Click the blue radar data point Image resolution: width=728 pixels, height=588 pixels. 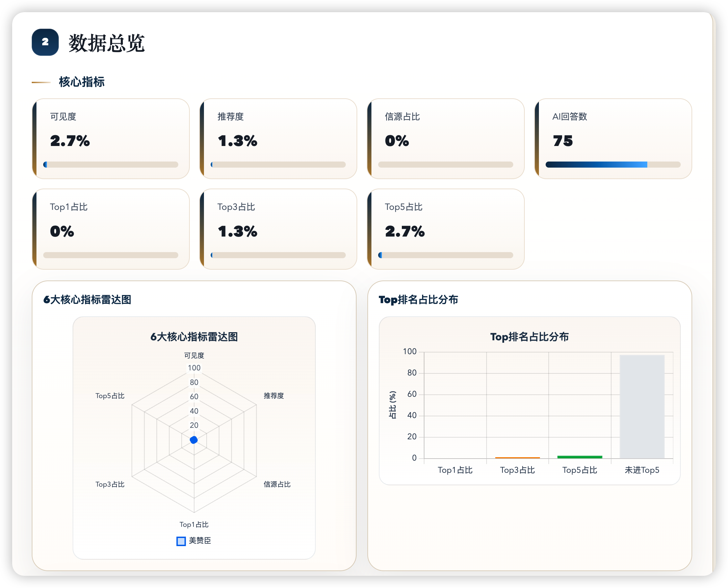pyautogui.click(x=193, y=440)
